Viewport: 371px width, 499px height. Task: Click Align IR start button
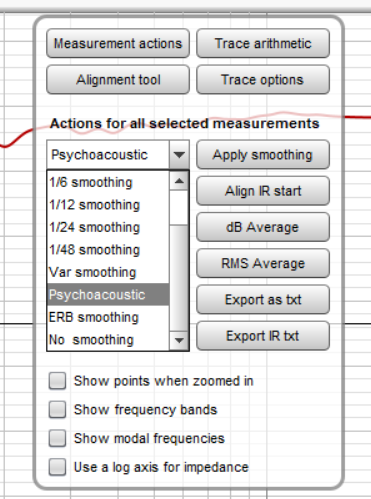click(x=263, y=191)
